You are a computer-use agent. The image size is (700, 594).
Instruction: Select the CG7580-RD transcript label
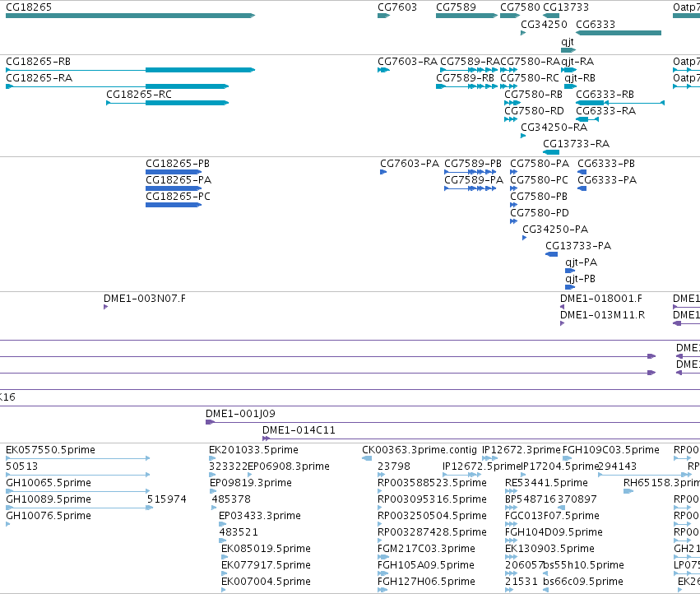coord(535,111)
